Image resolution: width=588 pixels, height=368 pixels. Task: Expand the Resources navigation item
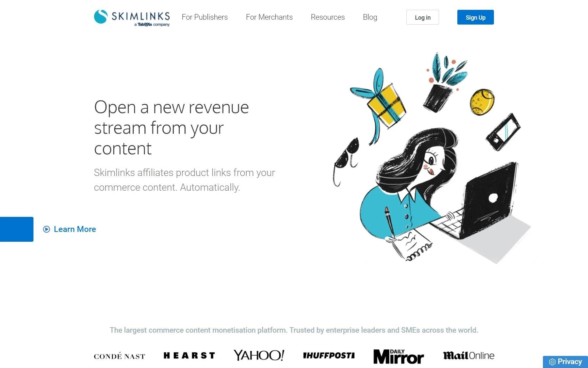(x=328, y=17)
